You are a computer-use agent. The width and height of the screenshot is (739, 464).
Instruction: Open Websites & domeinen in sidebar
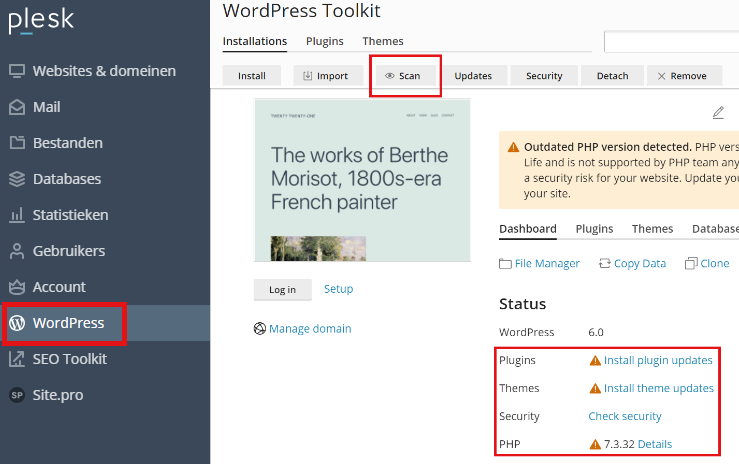pyautogui.click(x=105, y=71)
